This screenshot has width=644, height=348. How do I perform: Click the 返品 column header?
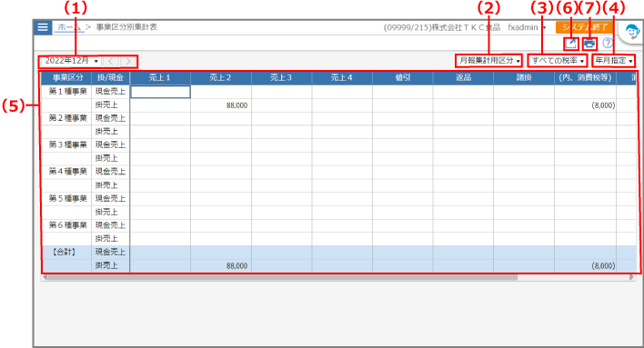pos(463,77)
